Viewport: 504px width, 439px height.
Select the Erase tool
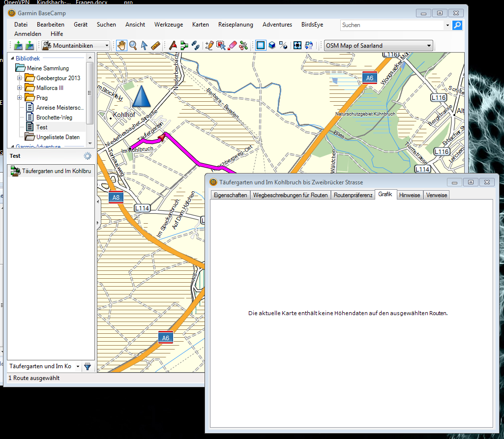232,46
